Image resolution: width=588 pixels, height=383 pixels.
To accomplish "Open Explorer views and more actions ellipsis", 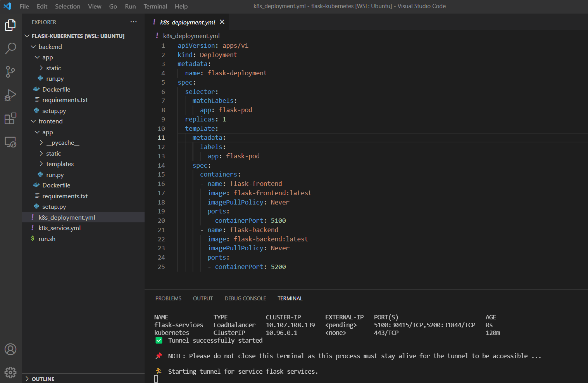I will click(134, 22).
